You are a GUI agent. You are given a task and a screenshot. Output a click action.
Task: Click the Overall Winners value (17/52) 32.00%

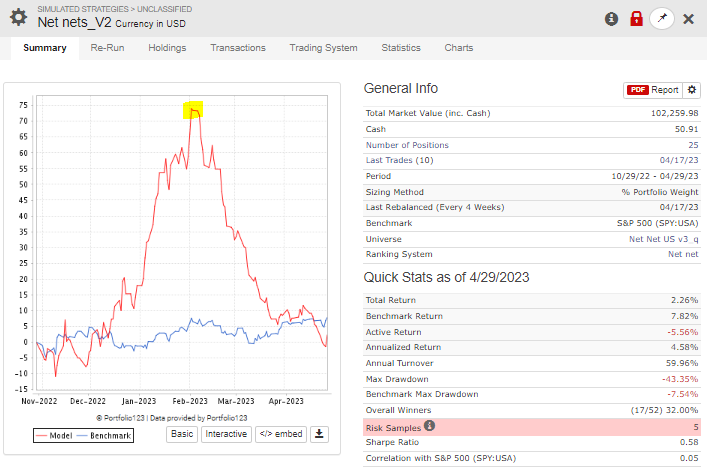[x=664, y=410]
